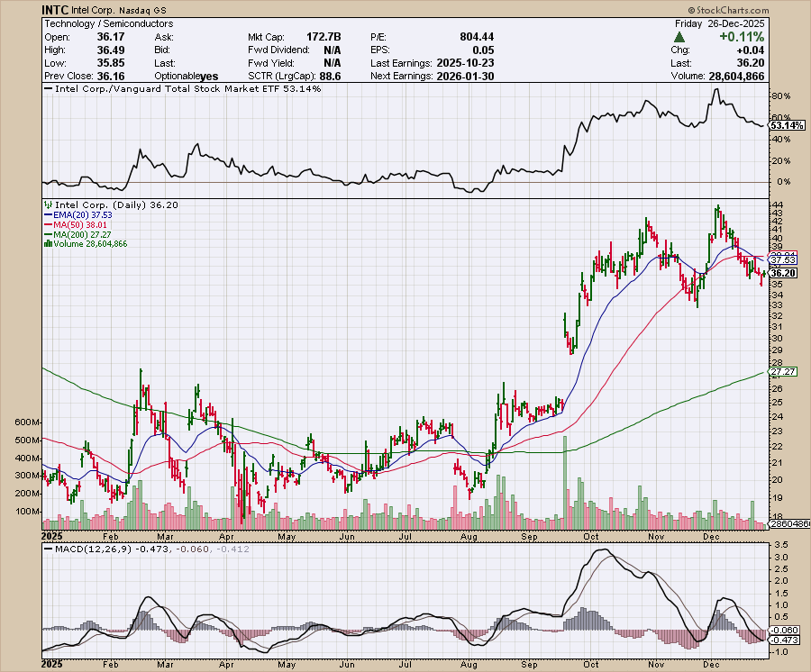Click the Fwd Dividend N/A value

(x=332, y=50)
